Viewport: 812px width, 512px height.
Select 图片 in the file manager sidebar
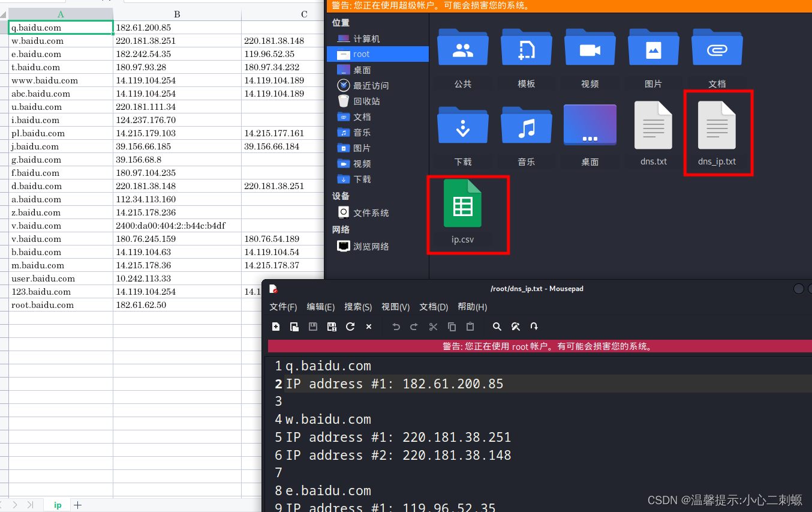(x=378, y=148)
